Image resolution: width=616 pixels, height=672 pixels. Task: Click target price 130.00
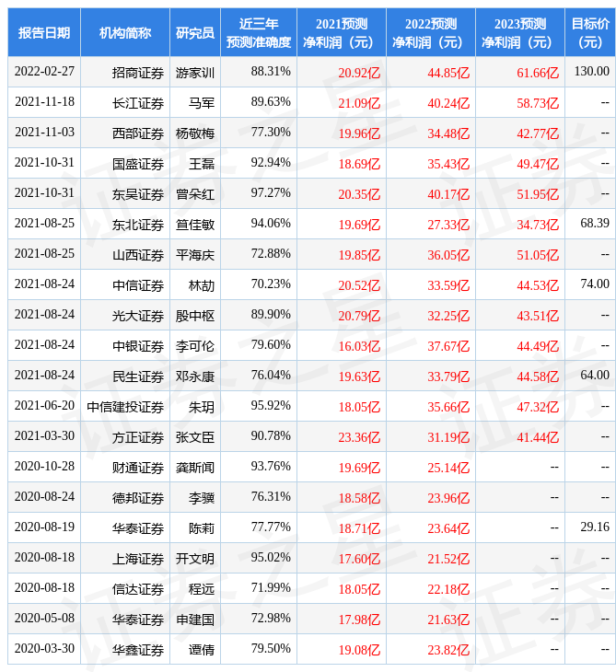coord(591,72)
